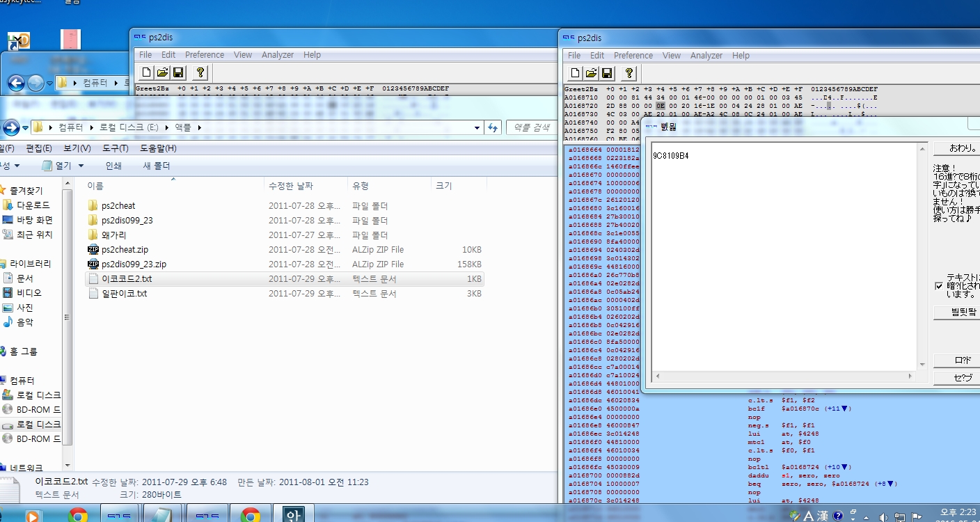980x522 pixels.
Task: Open Analyzer menu in right ps2dis window
Action: [x=706, y=56]
